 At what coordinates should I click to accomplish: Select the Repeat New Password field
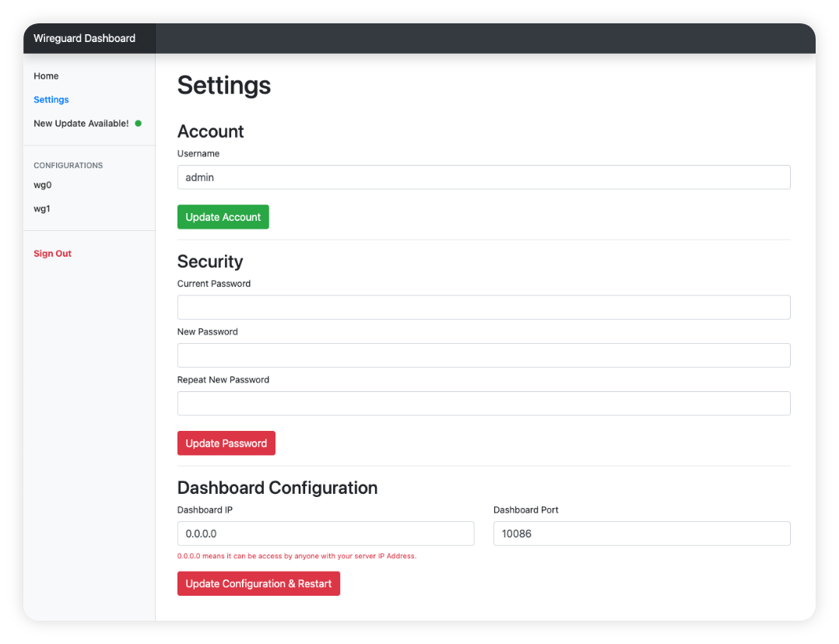[483, 404]
